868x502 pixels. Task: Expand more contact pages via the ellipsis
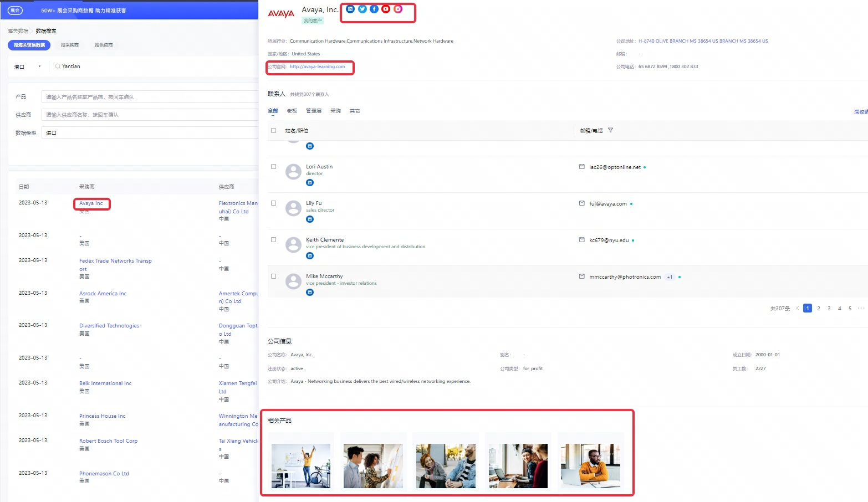click(861, 308)
